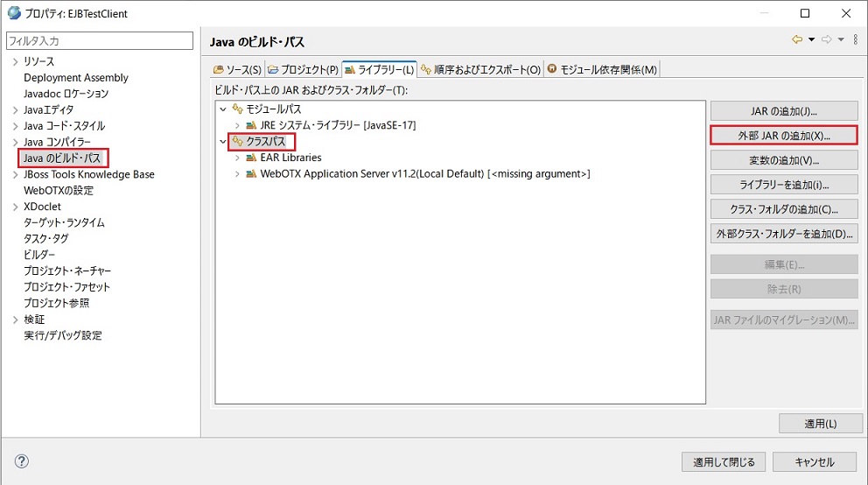This screenshot has height=485, width=868.
Task: Click the help question mark icon
Action: [22, 461]
